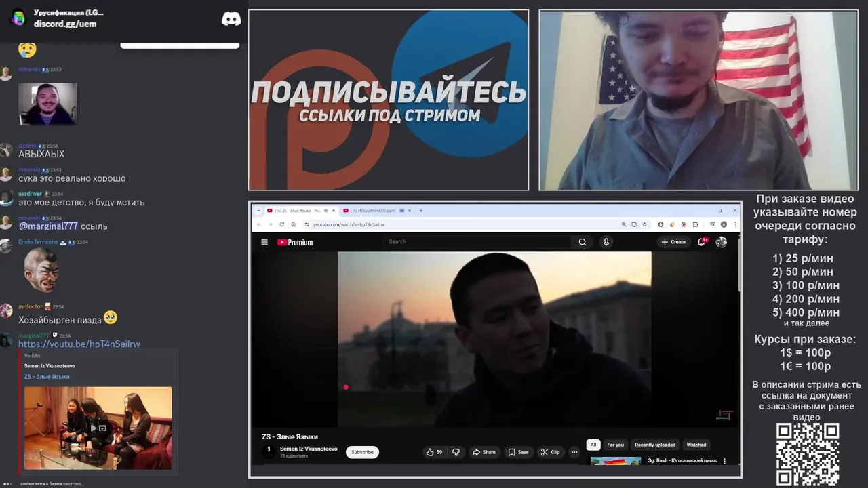Image resolution: width=868 pixels, height=488 pixels.
Task: Bookmark this page with star icon
Action: [645, 224]
